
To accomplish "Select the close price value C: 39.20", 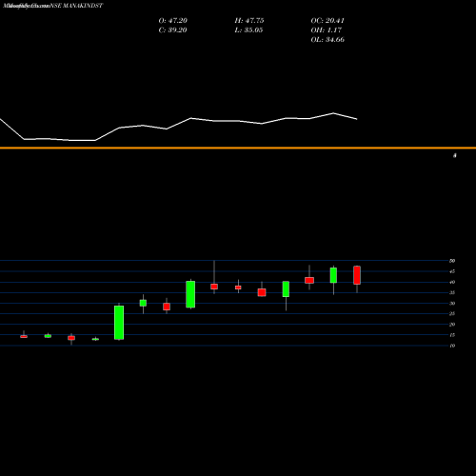I will pos(172,30).
